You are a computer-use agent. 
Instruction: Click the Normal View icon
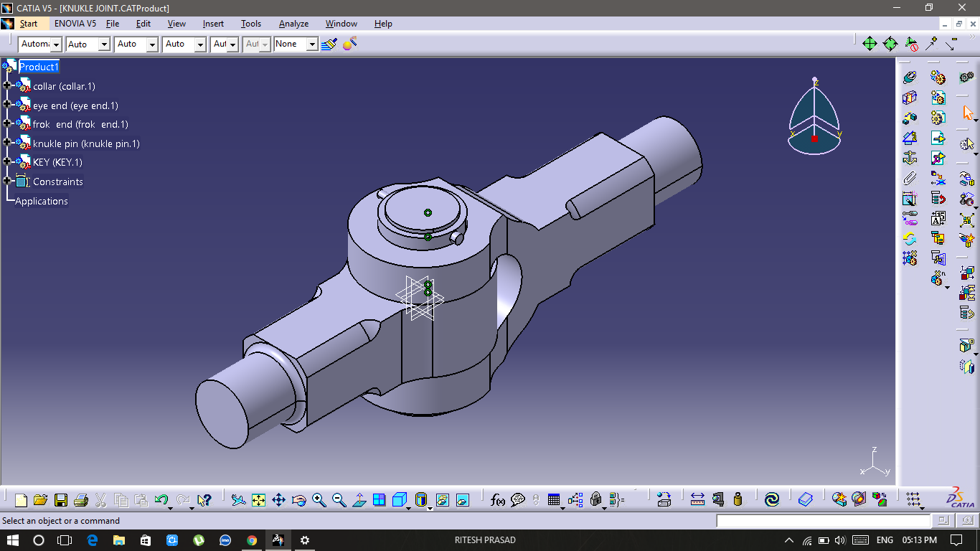coord(359,500)
